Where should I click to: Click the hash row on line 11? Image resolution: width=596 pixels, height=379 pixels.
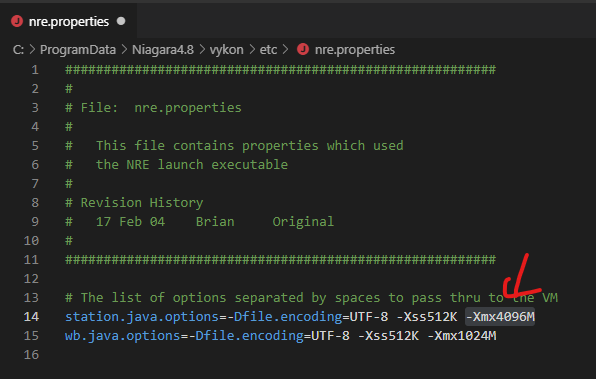281,260
